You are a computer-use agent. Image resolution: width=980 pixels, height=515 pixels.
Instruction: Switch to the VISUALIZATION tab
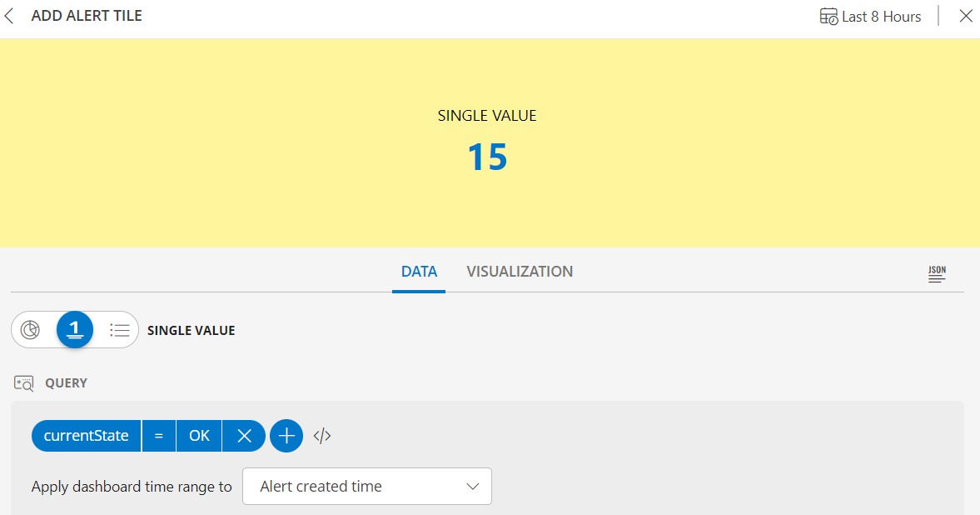coord(520,271)
